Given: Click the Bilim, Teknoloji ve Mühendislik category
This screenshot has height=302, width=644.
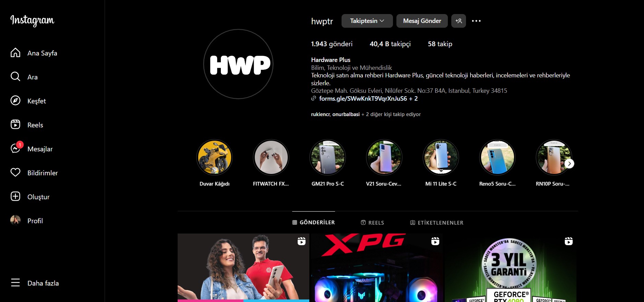Looking at the screenshot, I should coord(351,68).
